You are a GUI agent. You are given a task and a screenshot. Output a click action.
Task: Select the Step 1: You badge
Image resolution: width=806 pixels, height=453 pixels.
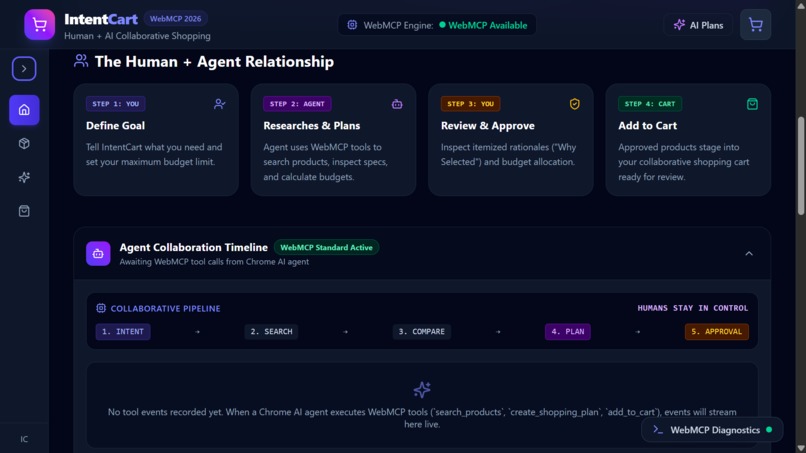click(x=116, y=104)
